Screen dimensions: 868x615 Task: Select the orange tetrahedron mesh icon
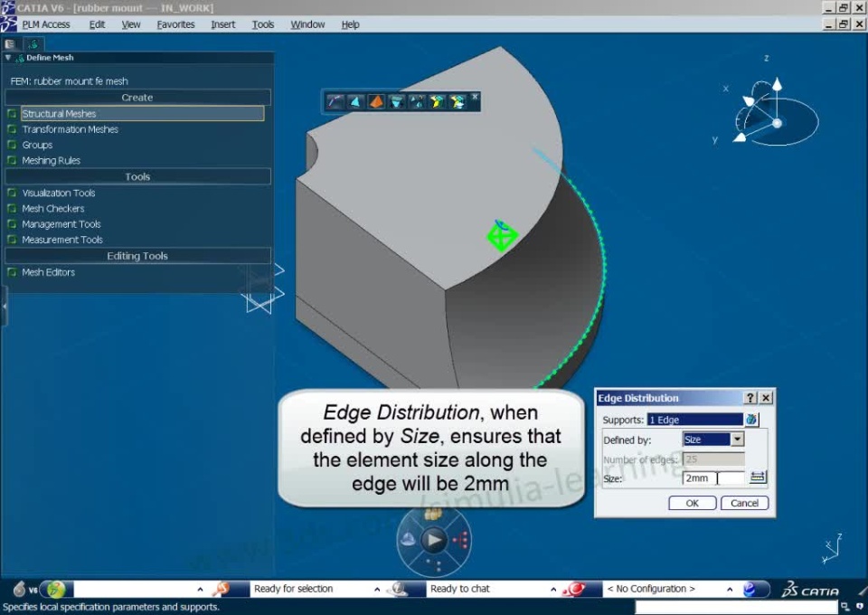[x=376, y=102]
